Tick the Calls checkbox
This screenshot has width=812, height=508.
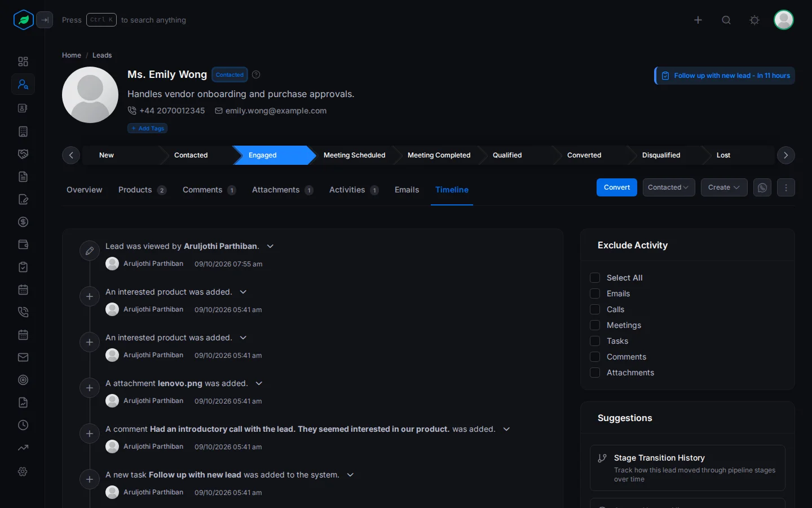click(595, 309)
